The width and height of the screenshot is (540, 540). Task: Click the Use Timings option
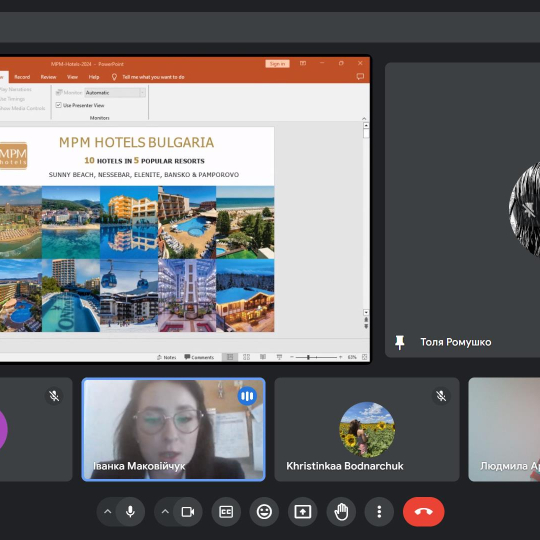pos(12,99)
